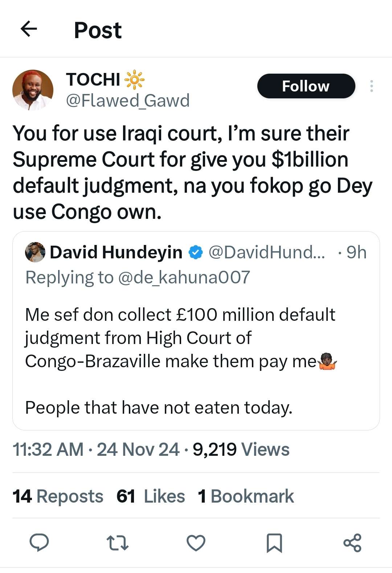Viewport: 392px width, 573px height.
Task: Open David Hundeyin's small avatar
Action: tap(35, 252)
